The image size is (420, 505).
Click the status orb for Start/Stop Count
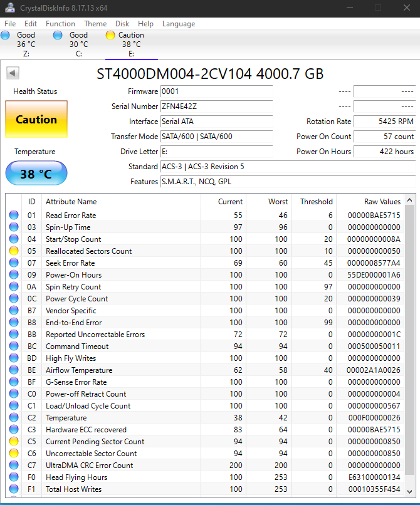point(14,239)
